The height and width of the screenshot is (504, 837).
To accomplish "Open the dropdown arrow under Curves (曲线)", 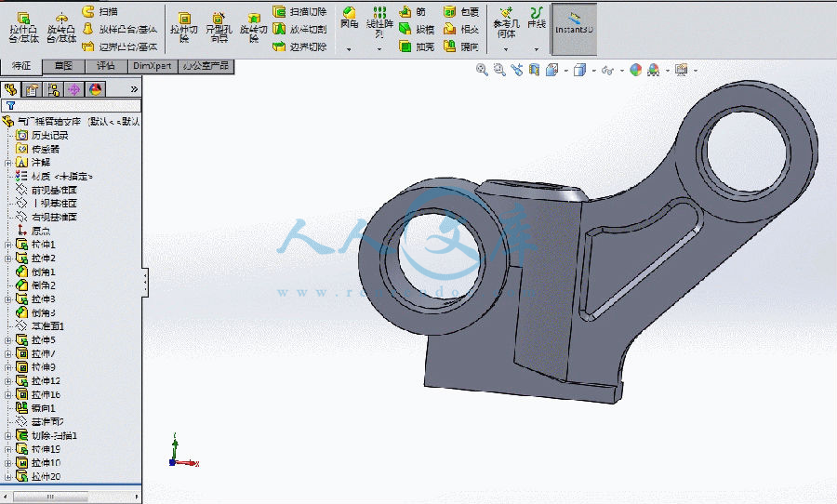I will pyautogui.click(x=537, y=49).
